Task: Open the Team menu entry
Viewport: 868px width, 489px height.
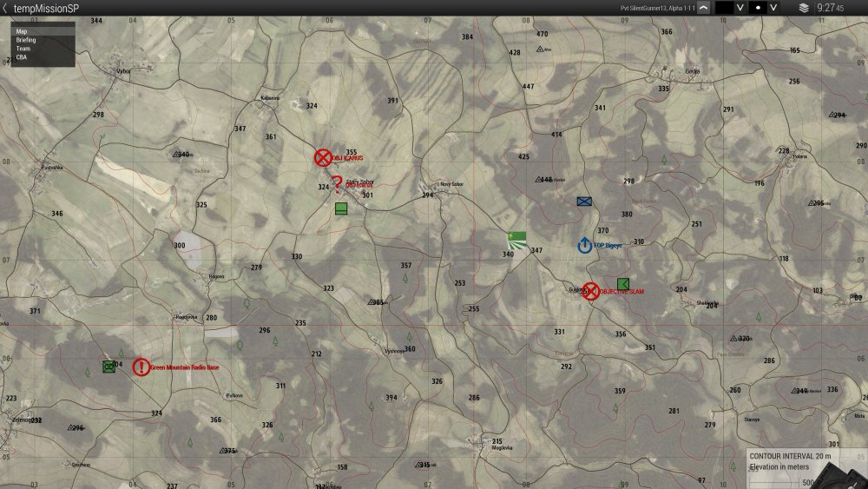Action: pyautogui.click(x=23, y=49)
